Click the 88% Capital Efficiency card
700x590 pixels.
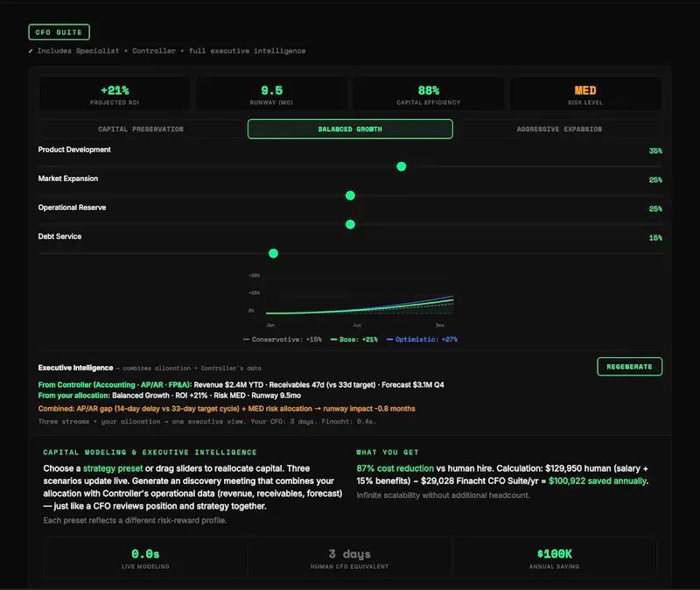(x=429, y=94)
